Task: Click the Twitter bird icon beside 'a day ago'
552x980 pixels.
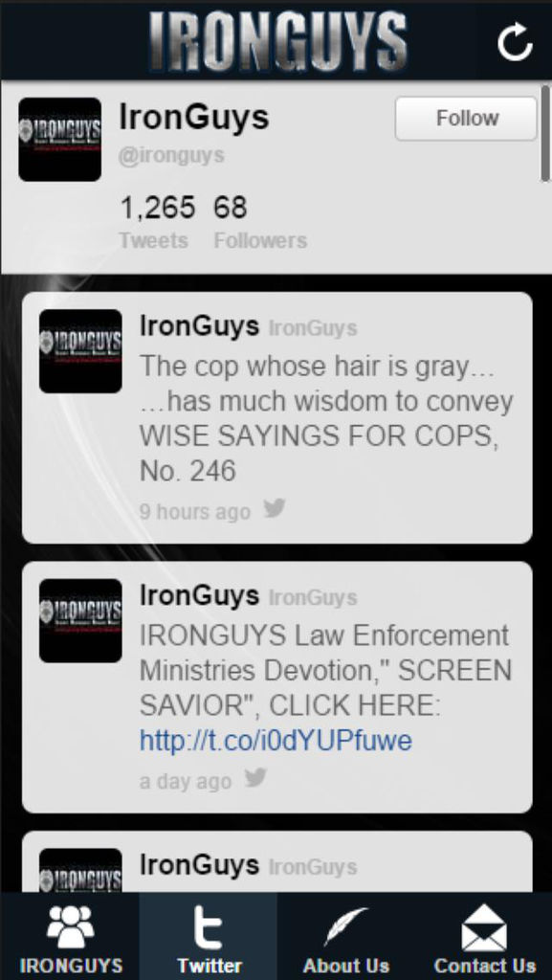Action: click(x=254, y=777)
